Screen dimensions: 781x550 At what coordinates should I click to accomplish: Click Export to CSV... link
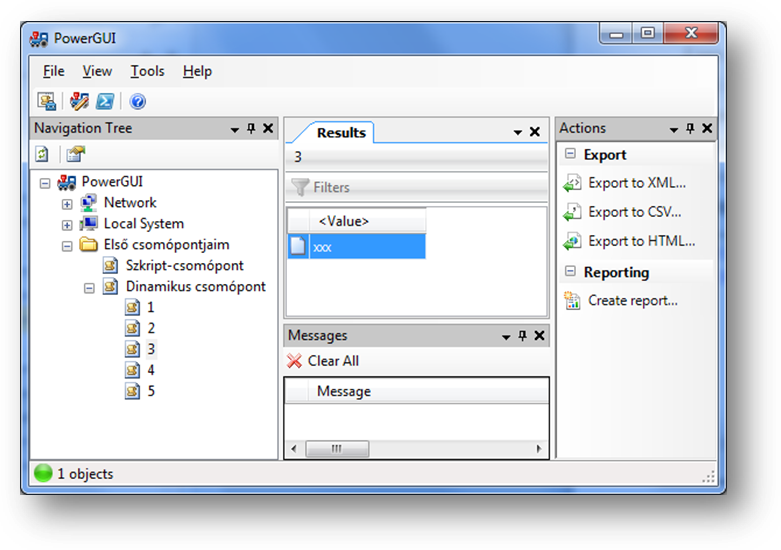(635, 212)
